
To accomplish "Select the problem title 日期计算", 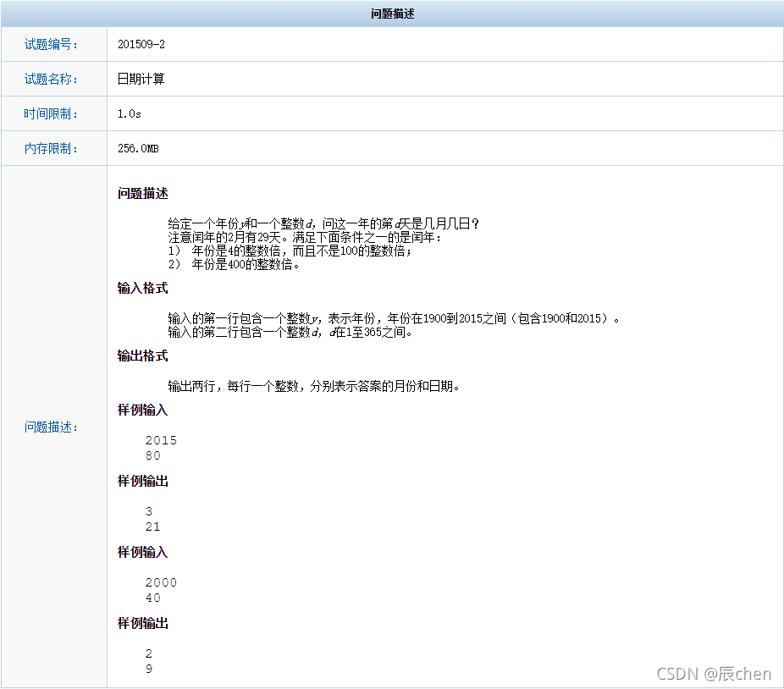I will pyautogui.click(x=141, y=79).
